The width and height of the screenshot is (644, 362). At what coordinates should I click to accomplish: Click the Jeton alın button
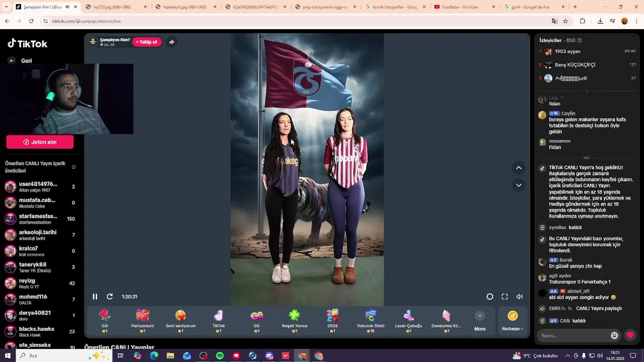pos(40,142)
